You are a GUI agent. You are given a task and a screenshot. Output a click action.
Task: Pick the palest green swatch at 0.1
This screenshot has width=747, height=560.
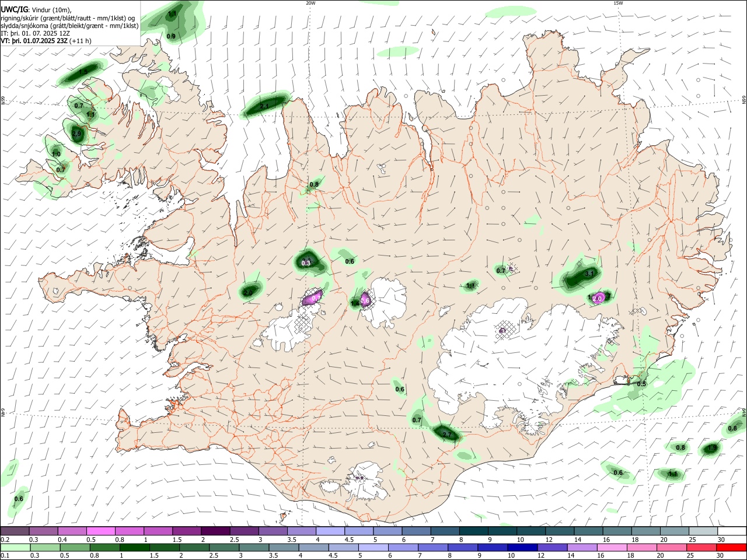[x=15, y=547]
